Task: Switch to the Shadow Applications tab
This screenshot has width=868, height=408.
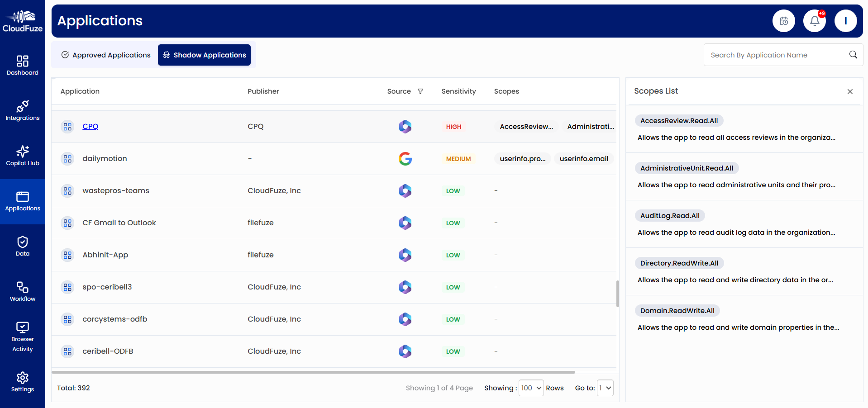Action: pyautogui.click(x=204, y=55)
